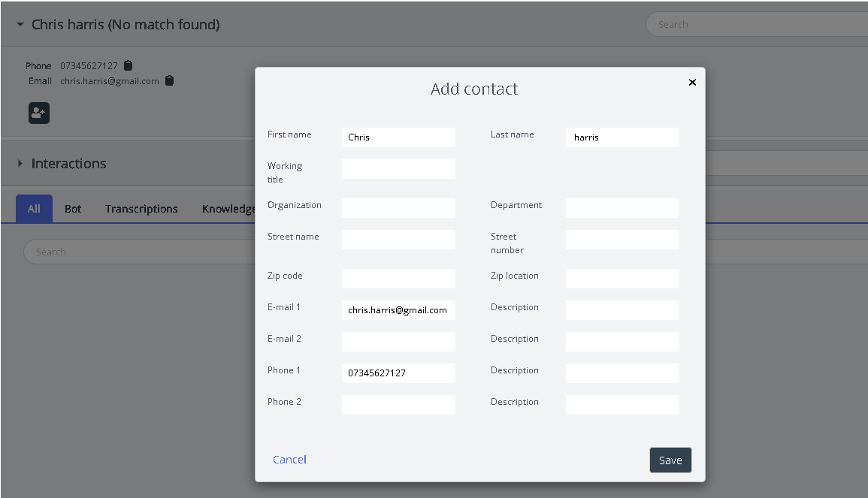The image size is (868, 498).
Task: Click the Department field
Action: coord(622,208)
